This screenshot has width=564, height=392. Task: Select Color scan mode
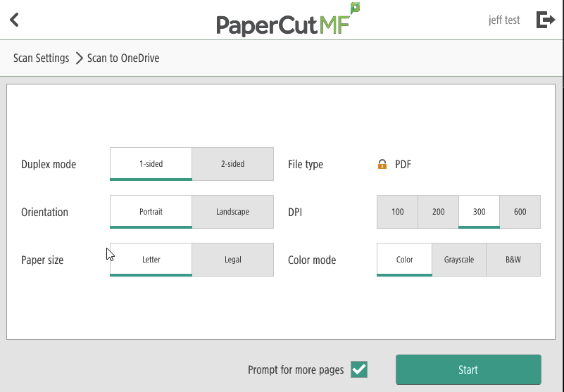click(404, 260)
